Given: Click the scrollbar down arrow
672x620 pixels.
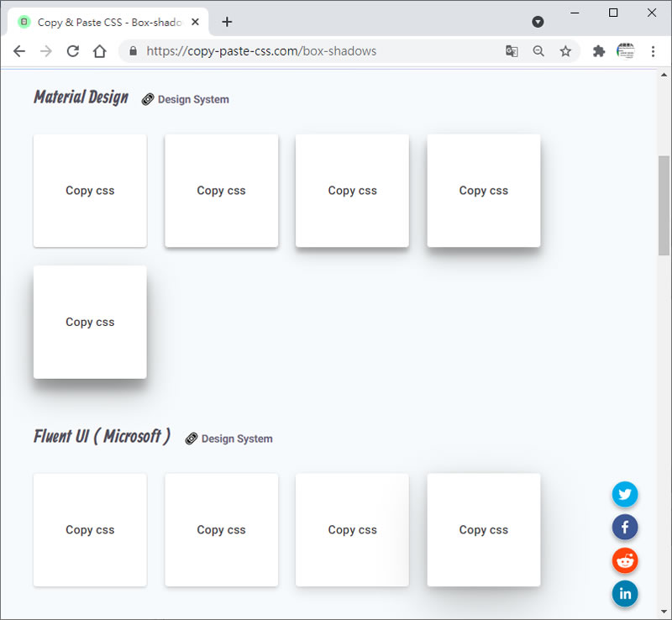Looking at the screenshot, I should click(664, 612).
